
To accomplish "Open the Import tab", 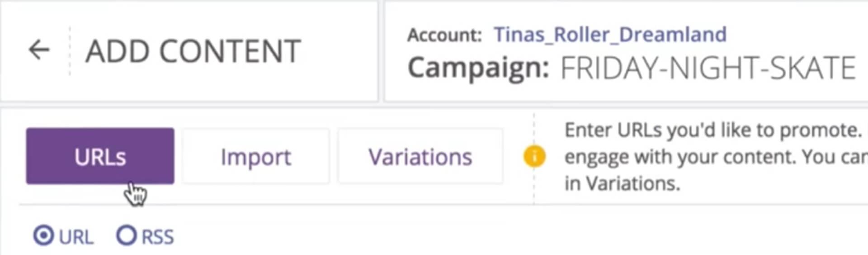I will pyautogui.click(x=255, y=157).
